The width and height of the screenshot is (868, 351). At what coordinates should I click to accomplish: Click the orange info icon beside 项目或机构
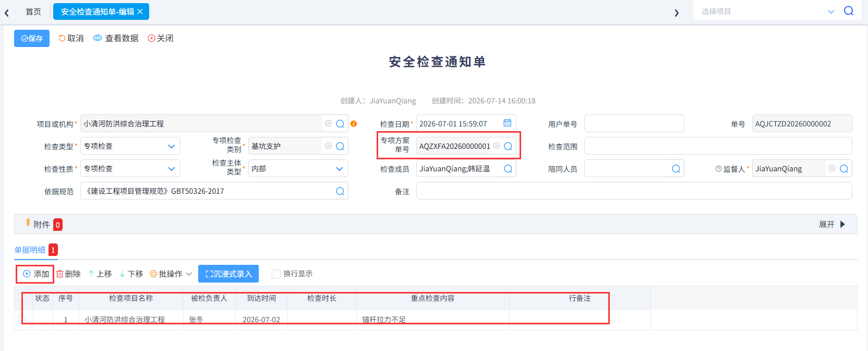point(354,124)
